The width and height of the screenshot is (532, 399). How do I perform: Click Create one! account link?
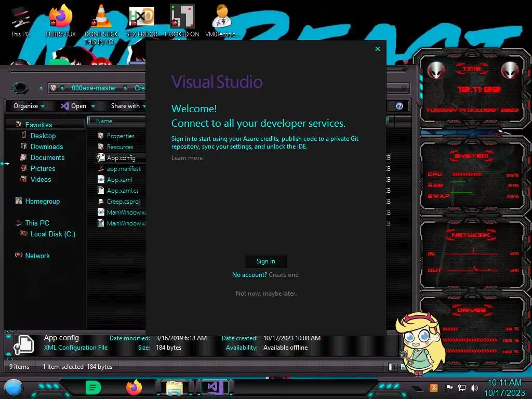[x=284, y=275]
